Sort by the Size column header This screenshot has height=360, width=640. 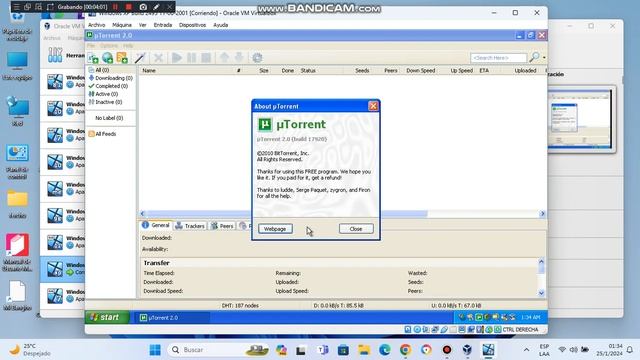(264, 71)
